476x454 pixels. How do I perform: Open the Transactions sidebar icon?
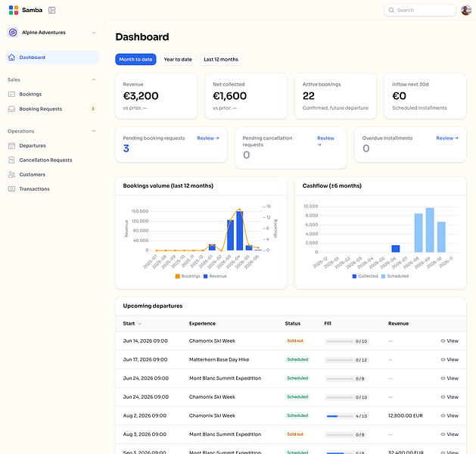tap(11, 189)
